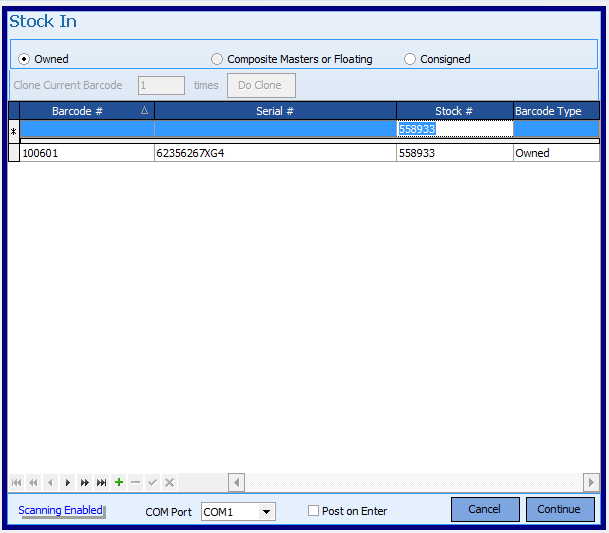The image size is (609, 533).
Task: Click the Serial # column header
Action: pos(275,111)
